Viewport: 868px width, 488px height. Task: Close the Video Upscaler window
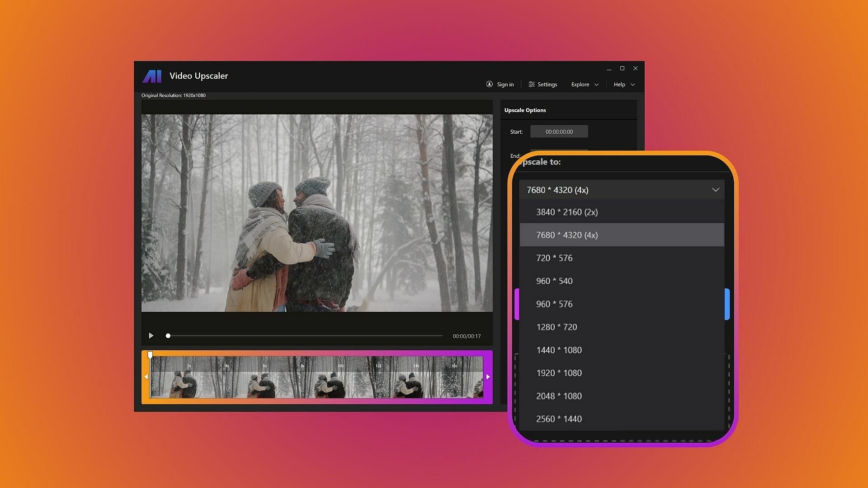pos(635,68)
